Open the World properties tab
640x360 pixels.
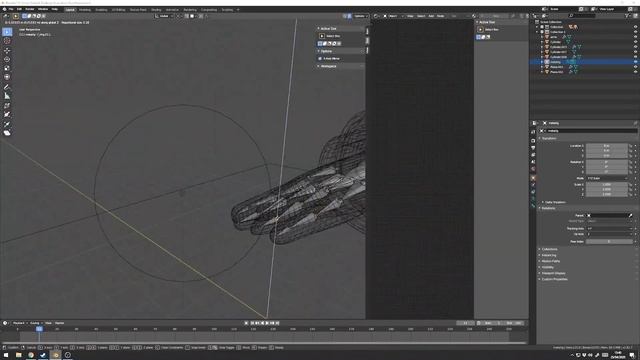pyautogui.click(x=533, y=169)
